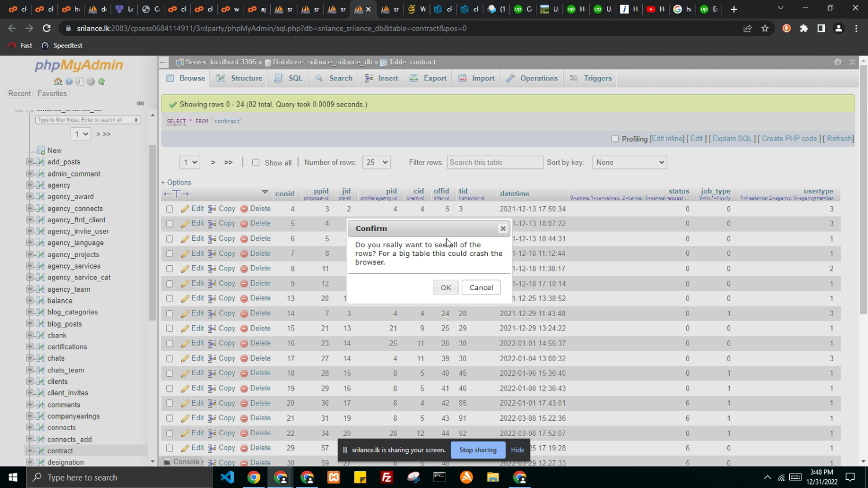The image size is (868, 488).
Task: Open the Number of rows dropdown
Action: coord(376,163)
